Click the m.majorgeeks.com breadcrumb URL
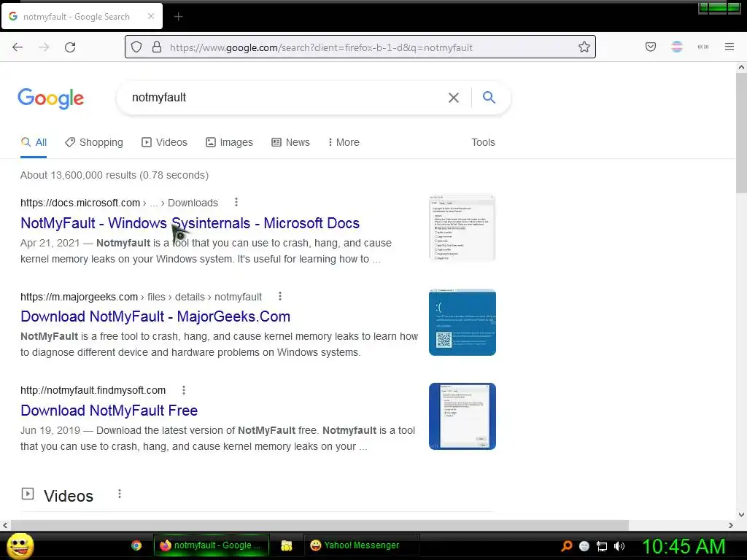The height and width of the screenshot is (560, 747). (141, 297)
